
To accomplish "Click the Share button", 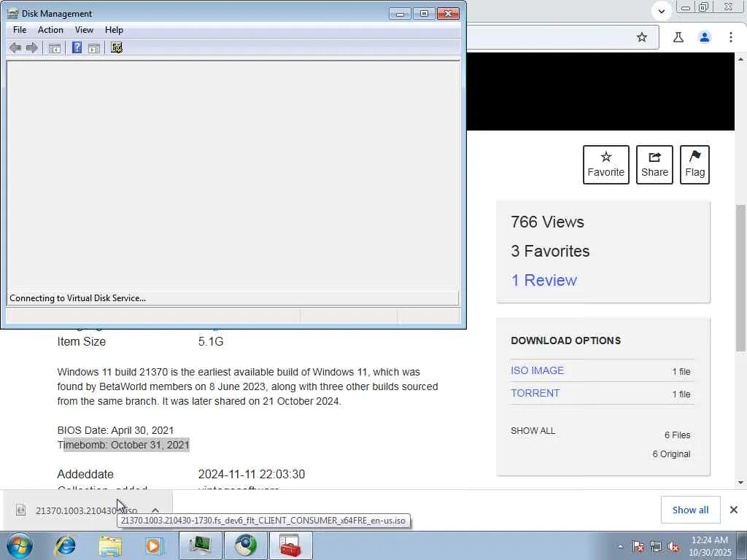I will [x=654, y=165].
